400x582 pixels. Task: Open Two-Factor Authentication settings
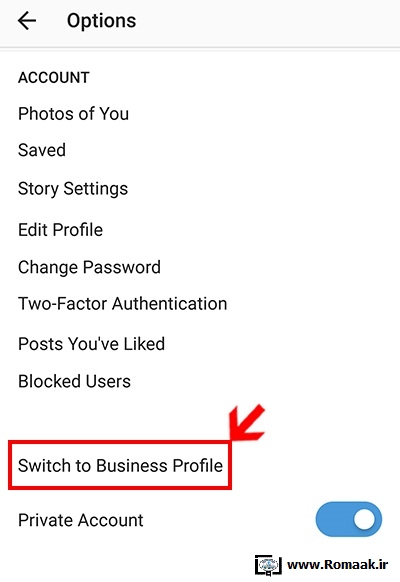click(122, 304)
